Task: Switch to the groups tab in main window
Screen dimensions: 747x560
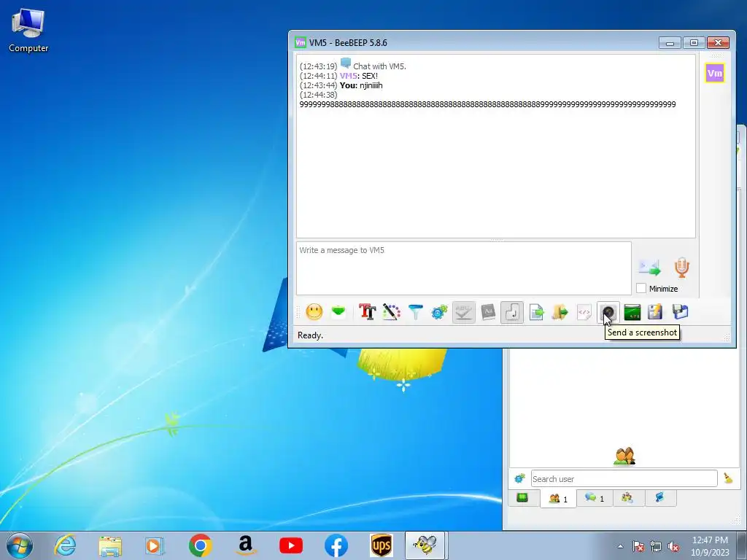Action: point(627,498)
